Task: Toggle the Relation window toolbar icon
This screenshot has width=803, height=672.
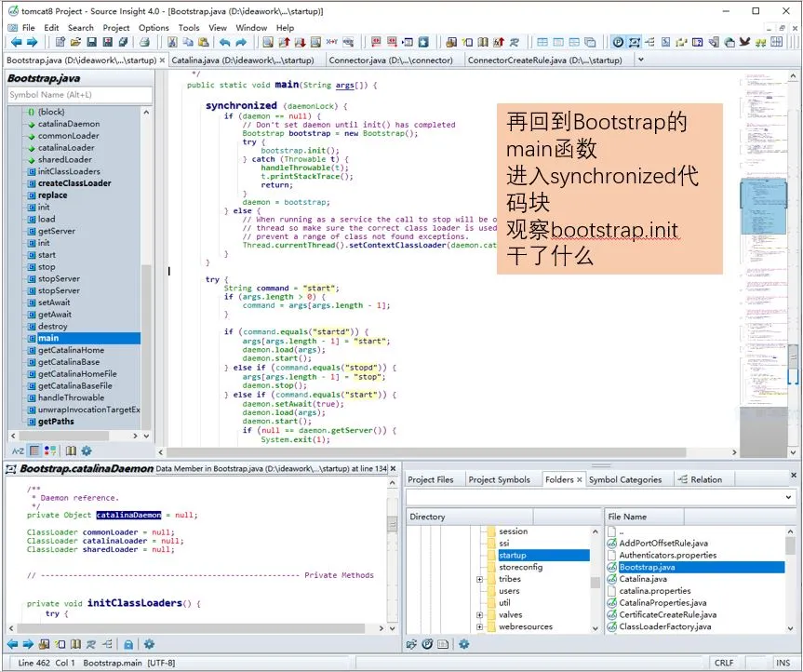Action: coord(649,42)
